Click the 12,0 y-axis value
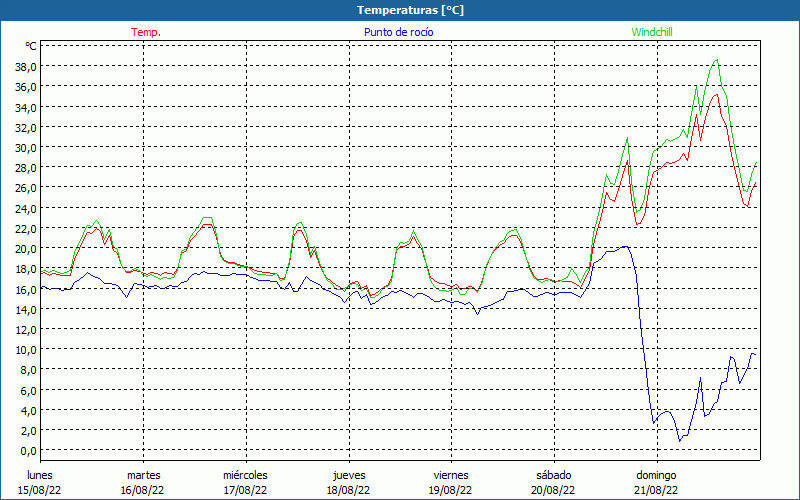Image resolution: width=800 pixels, height=500 pixels. pos(27,329)
